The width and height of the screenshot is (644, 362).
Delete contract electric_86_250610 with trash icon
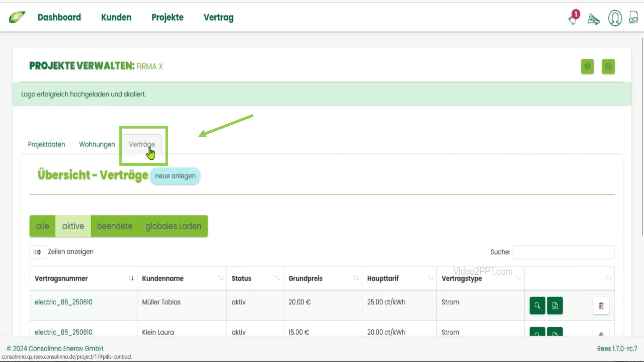pyautogui.click(x=601, y=305)
